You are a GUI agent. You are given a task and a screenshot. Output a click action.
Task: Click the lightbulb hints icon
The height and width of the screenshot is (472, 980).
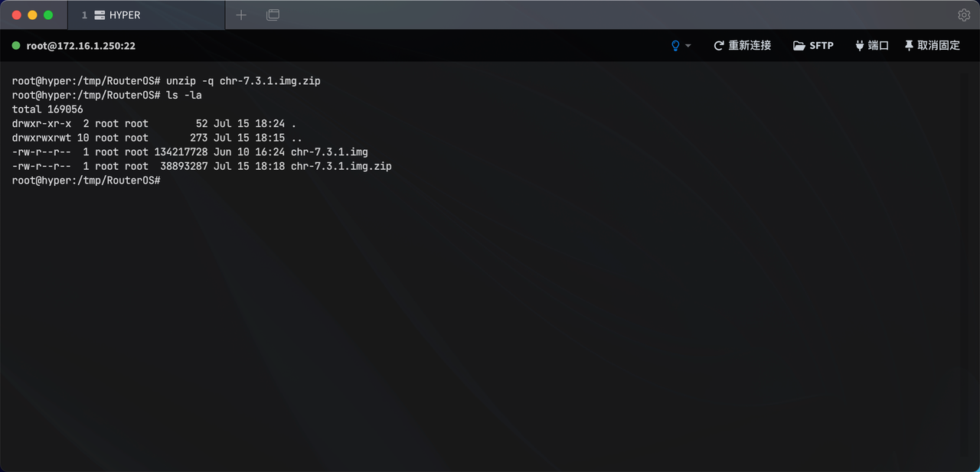coord(675,46)
